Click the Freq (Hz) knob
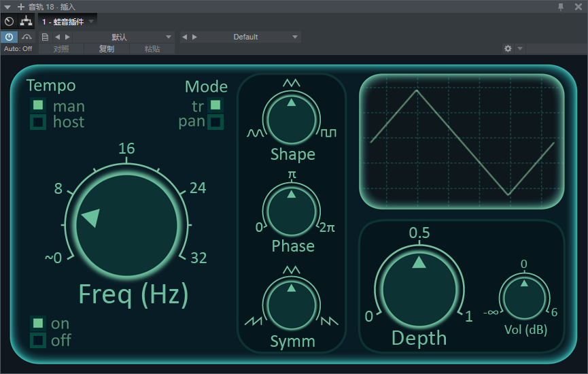 [126, 225]
